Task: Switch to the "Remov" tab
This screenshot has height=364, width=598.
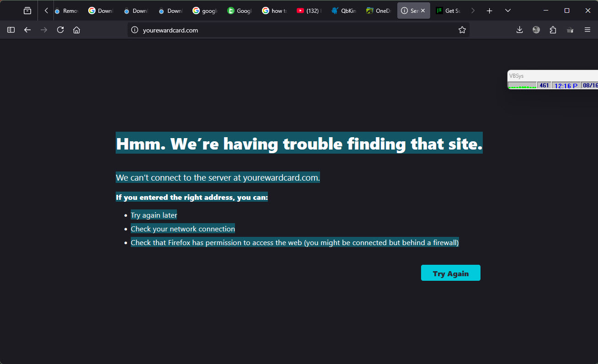Action: click(x=66, y=11)
